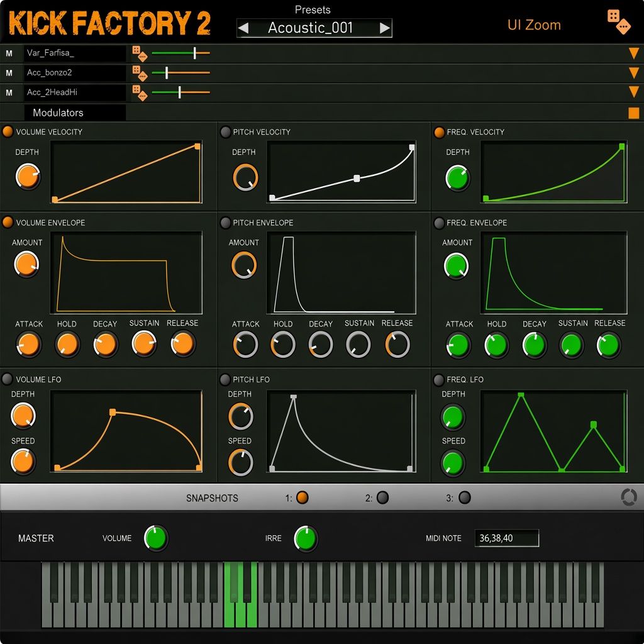The height and width of the screenshot is (644, 644).
Task: Open the Acc_2HeadHi sample selector
Action: tap(75, 93)
